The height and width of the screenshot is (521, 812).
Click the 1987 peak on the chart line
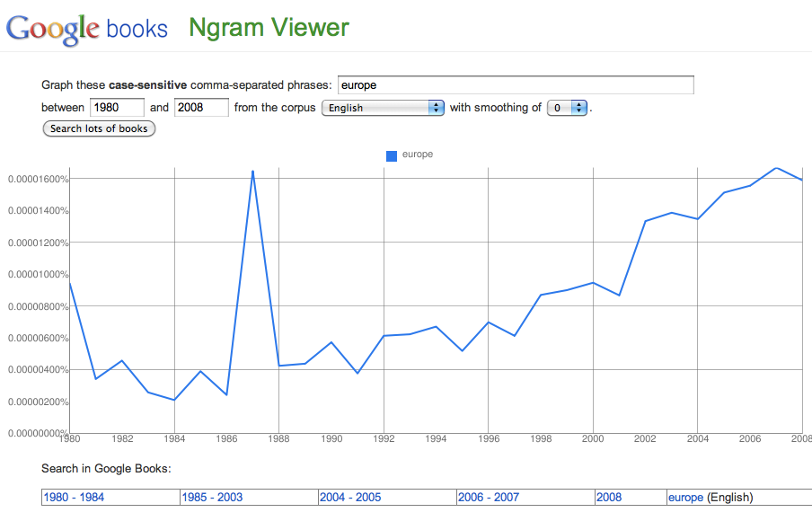tap(252, 172)
